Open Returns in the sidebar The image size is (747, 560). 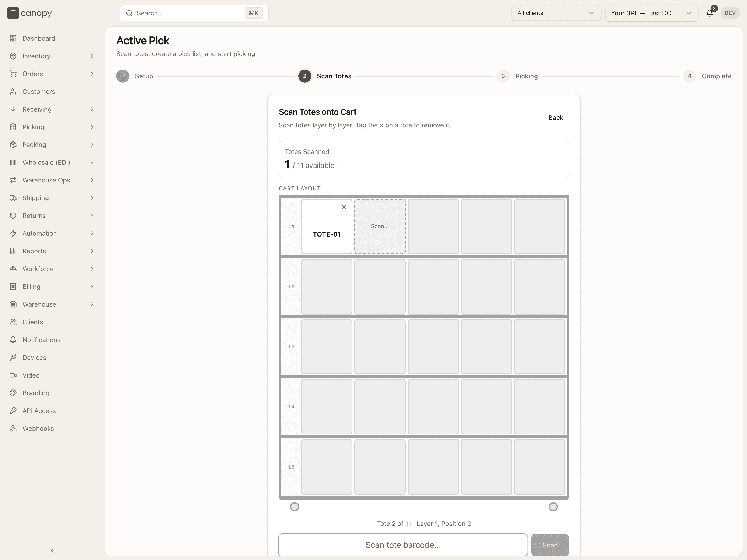click(x=52, y=216)
